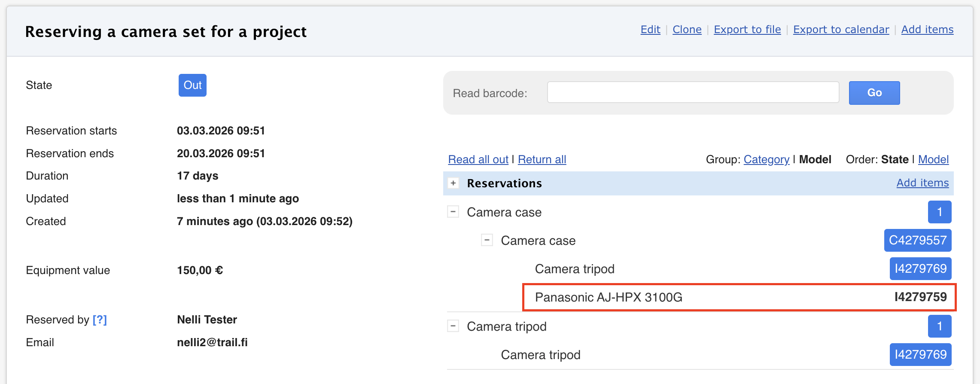Click Add items in the page header

[927, 30]
